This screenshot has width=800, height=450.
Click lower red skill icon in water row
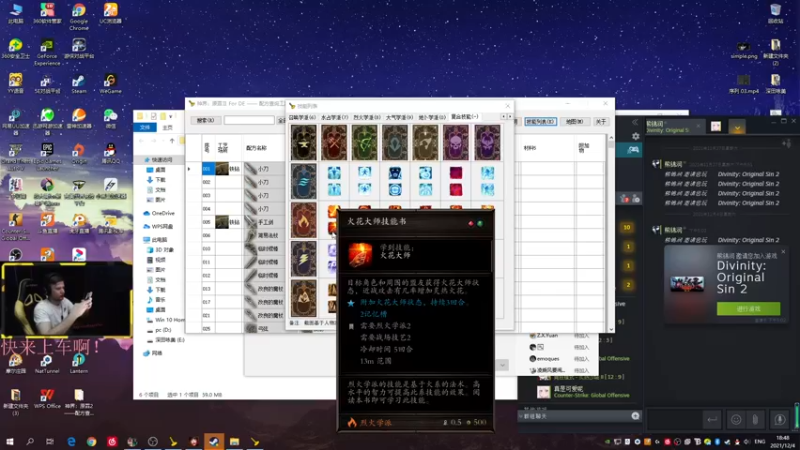456,190
